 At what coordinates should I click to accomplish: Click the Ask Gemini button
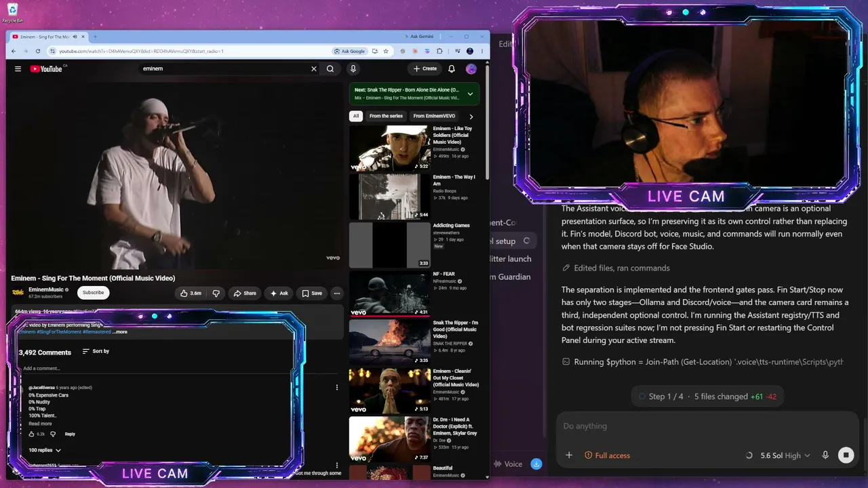(x=418, y=37)
